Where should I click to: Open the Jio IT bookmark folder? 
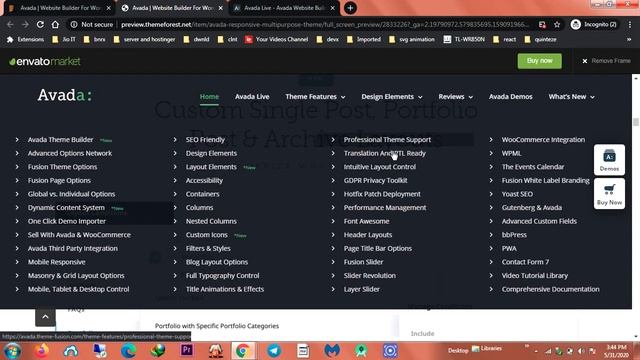(x=64, y=40)
